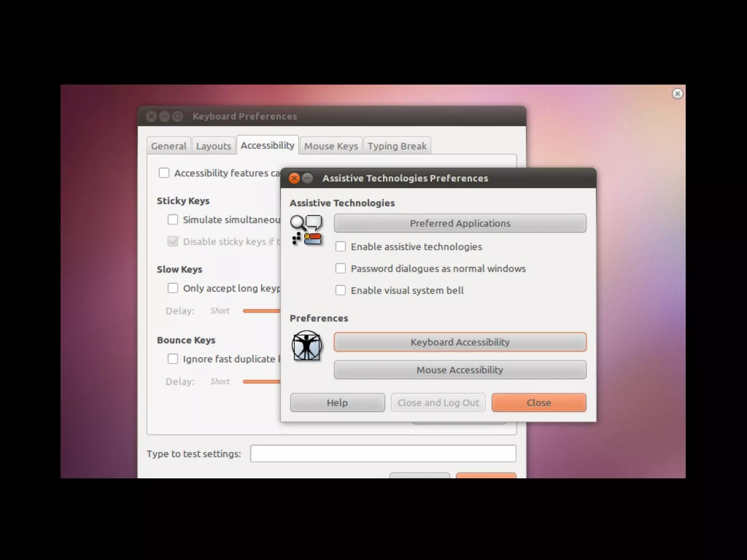Click the Mouse Accessibility button

click(x=460, y=370)
